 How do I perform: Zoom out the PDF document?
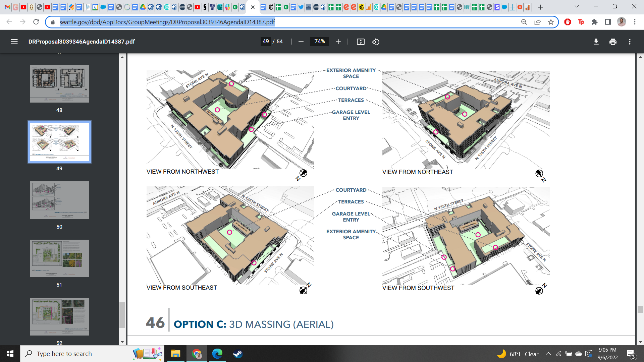301,42
